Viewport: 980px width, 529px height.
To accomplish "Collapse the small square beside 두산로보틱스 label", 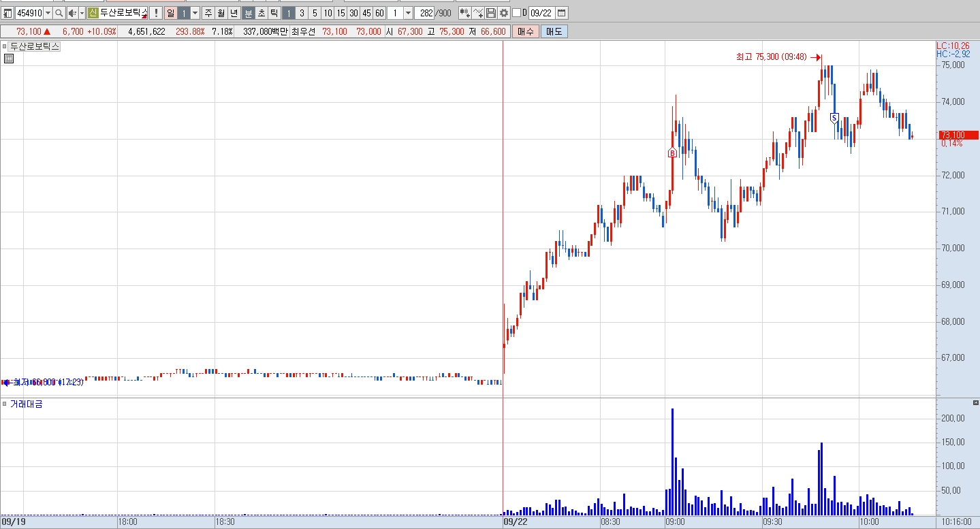I will (5, 46).
